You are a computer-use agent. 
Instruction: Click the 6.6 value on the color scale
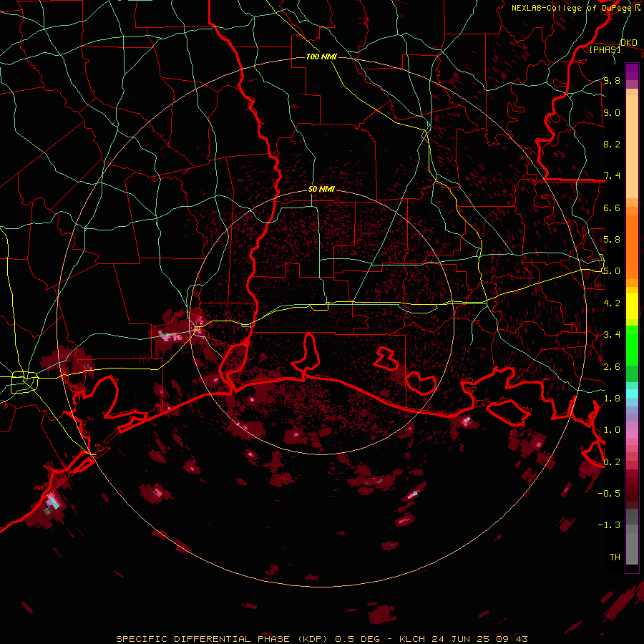pyautogui.click(x=612, y=208)
